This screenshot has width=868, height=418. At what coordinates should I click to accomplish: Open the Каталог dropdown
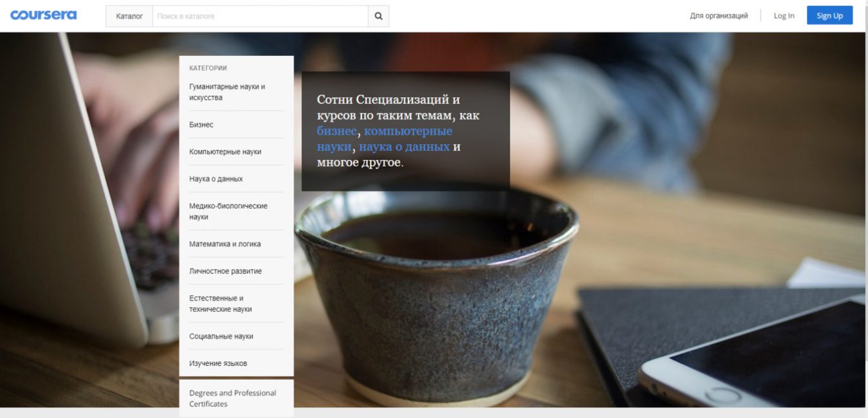coord(129,16)
